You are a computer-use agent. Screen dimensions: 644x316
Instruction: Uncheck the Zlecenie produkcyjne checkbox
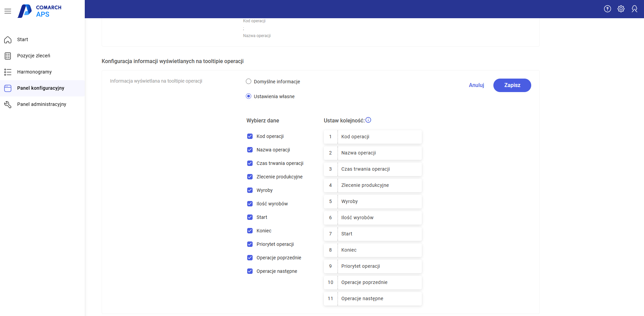250,177
